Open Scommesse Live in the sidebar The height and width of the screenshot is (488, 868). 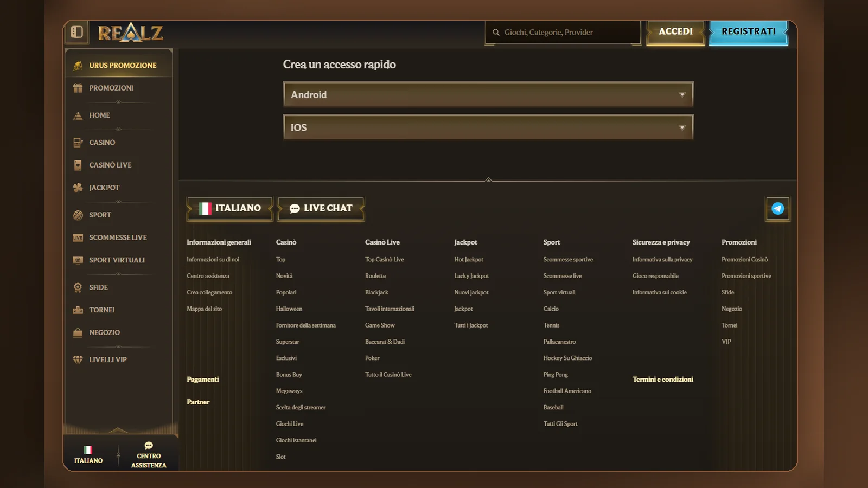(x=118, y=237)
